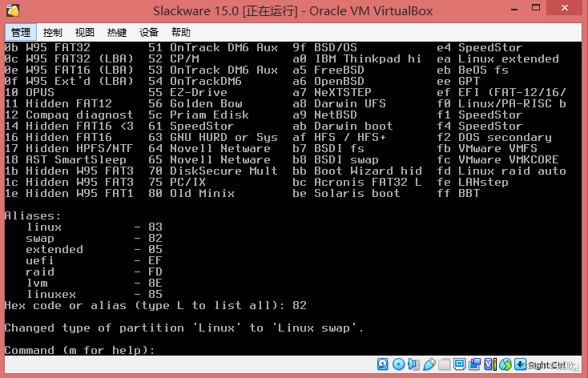The width and height of the screenshot is (588, 378).
Task: Open the 视图 menu
Action: point(85,32)
